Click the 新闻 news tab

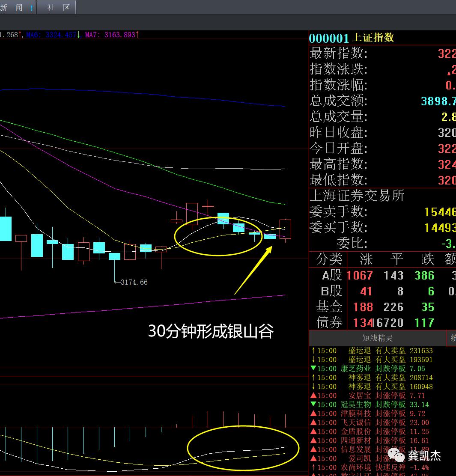point(12,7)
